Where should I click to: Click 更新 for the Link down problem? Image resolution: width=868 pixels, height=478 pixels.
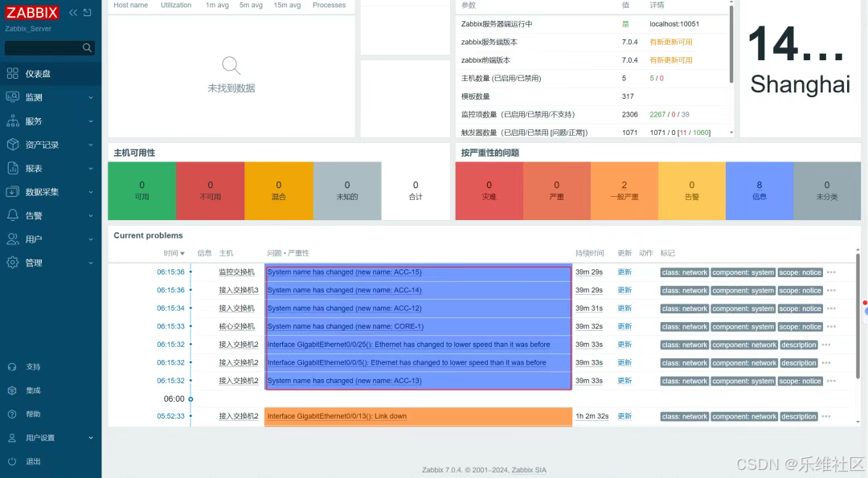click(x=624, y=416)
